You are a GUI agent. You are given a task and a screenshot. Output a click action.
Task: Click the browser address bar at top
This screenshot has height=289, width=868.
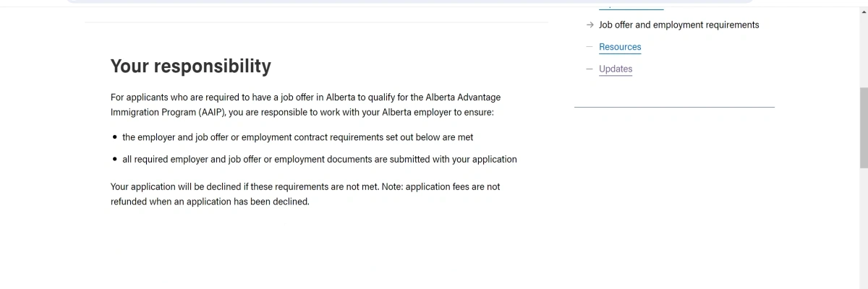pos(409,1)
